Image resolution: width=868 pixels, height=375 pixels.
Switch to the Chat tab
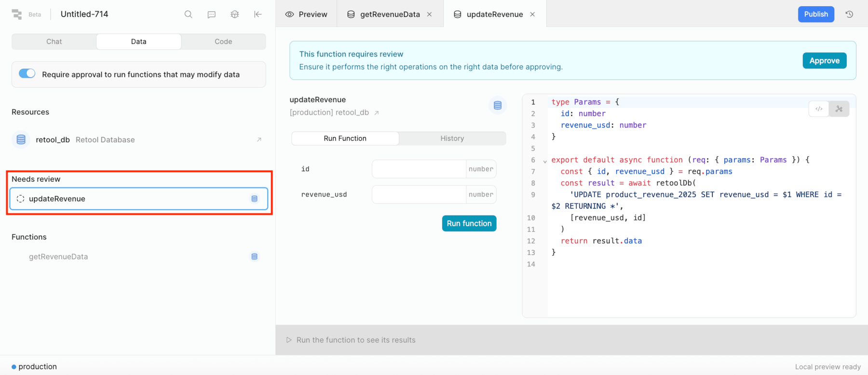[54, 41]
